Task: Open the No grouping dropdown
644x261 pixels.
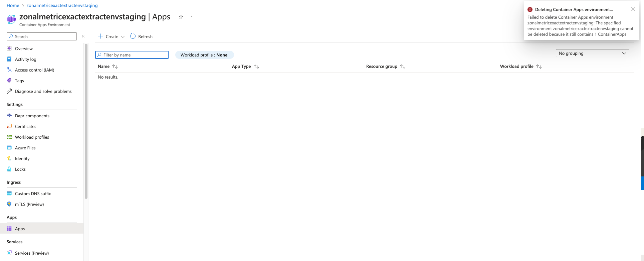Action: (593, 53)
